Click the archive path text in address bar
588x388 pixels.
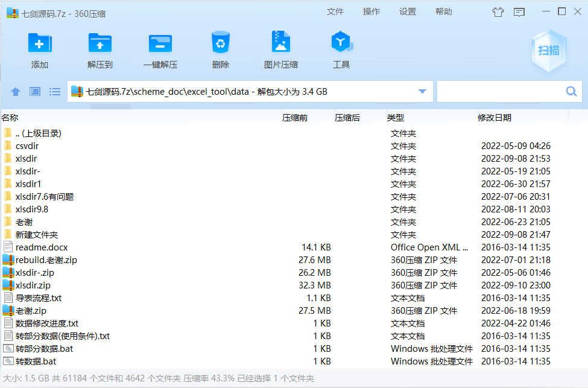click(207, 92)
